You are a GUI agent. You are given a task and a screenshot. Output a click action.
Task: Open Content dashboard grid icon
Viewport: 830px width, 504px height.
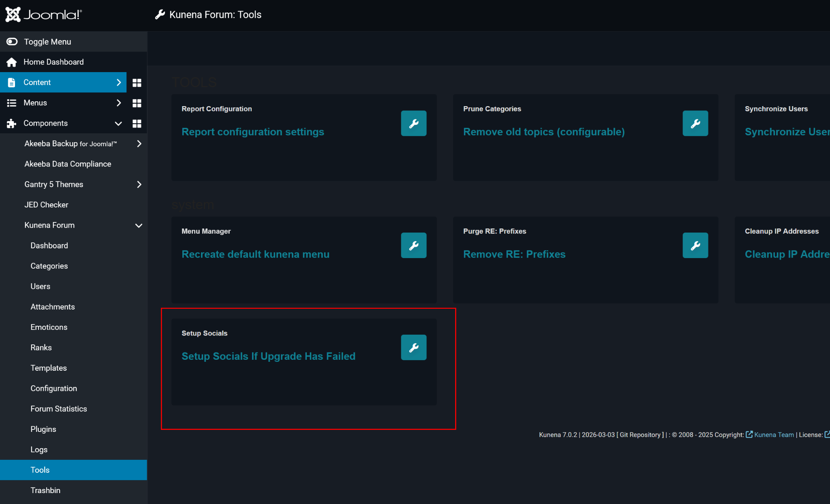pos(137,83)
